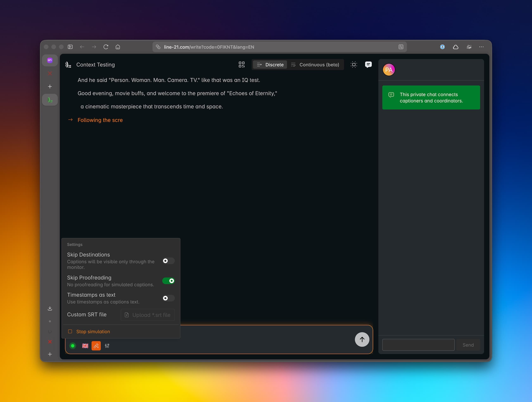This screenshot has width=532, height=402.
Task: Click the PA user avatar
Action: point(389,70)
